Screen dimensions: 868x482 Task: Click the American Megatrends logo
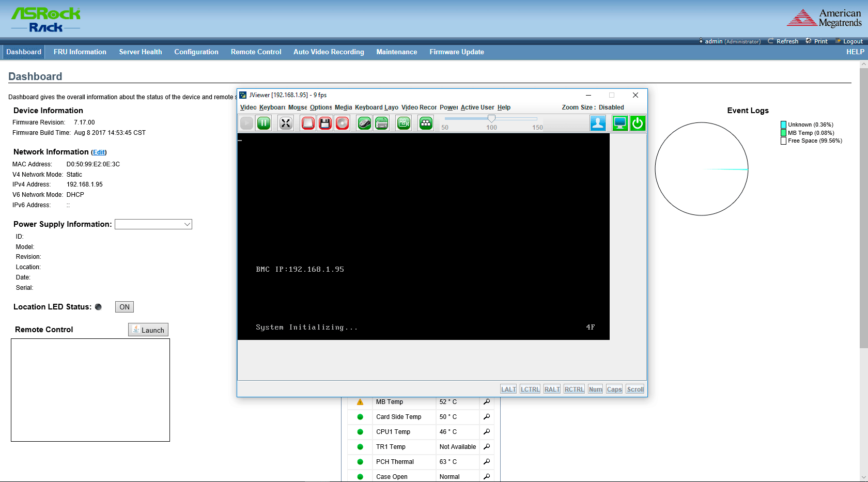824,18
